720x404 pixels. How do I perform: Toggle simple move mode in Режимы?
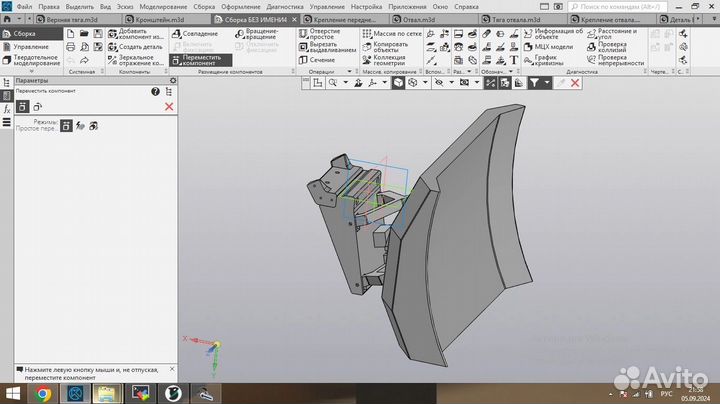click(x=67, y=125)
